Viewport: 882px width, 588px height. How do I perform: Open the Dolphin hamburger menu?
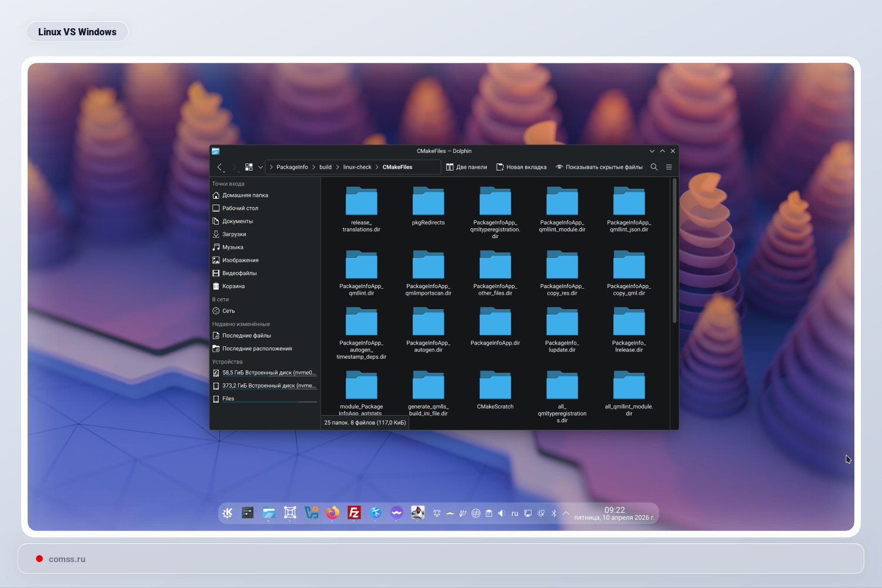point(669,167)
